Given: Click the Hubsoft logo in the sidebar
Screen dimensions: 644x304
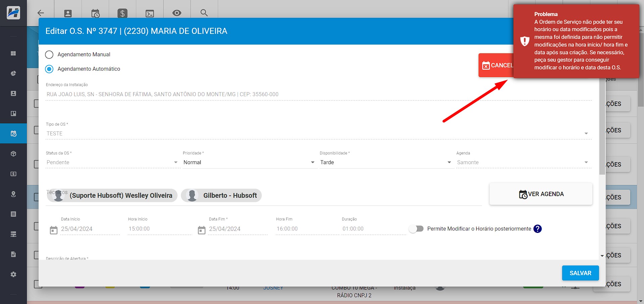Looking at the screenshot, I should [13, 13].
